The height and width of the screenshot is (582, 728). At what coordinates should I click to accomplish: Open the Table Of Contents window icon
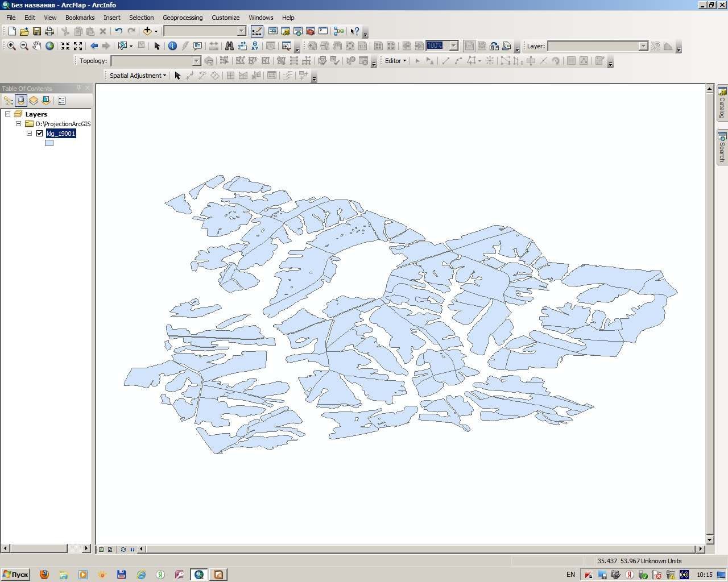click(x=273, y=31)
